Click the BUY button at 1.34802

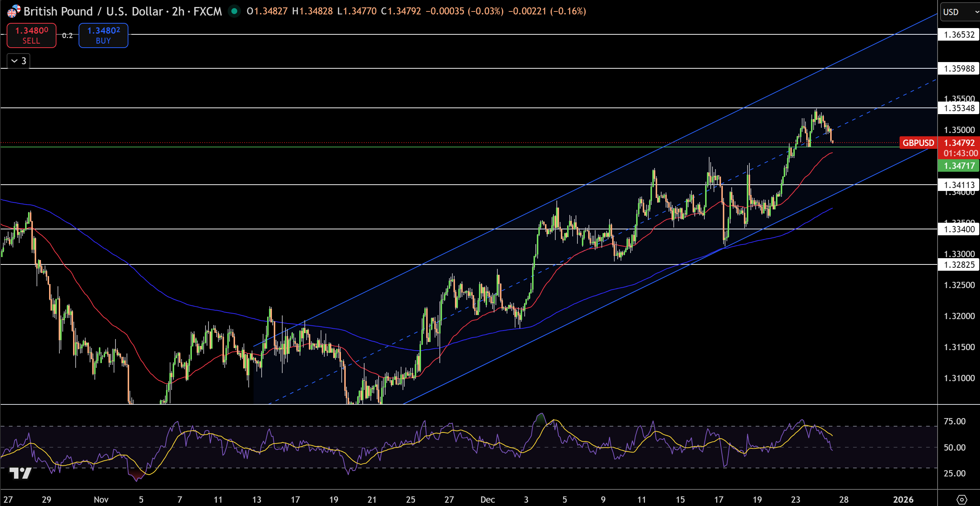tap(103, 35)
